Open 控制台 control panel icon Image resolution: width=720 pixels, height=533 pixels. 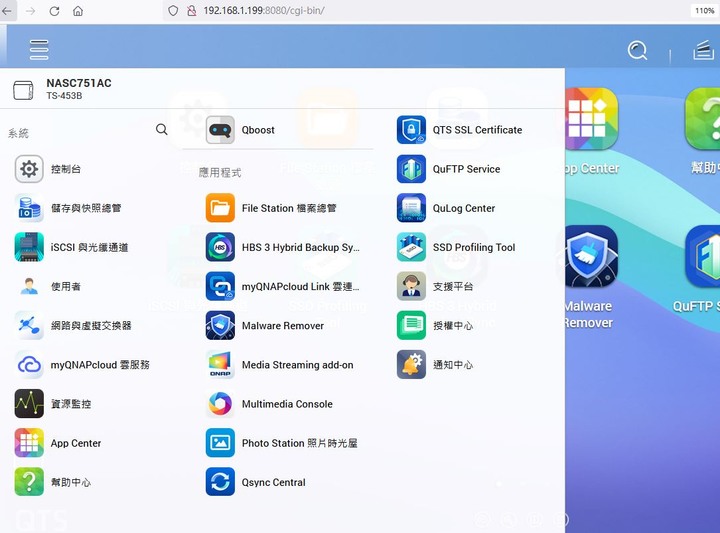tap(29, 169)
